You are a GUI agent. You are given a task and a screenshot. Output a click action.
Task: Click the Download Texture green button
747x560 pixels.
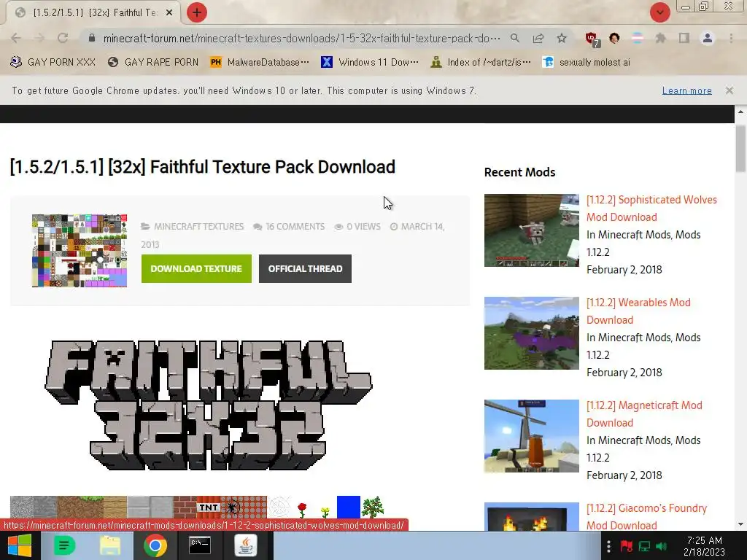196,268
